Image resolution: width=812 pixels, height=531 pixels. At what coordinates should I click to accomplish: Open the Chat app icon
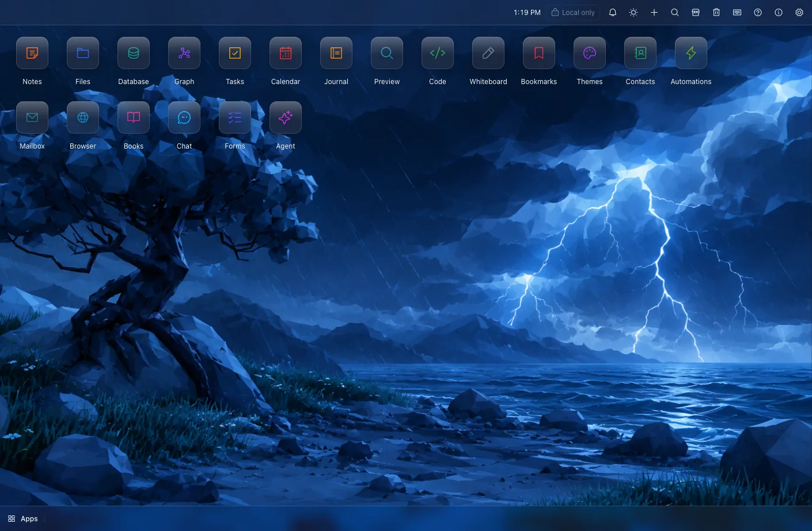[x=184, y=117]
